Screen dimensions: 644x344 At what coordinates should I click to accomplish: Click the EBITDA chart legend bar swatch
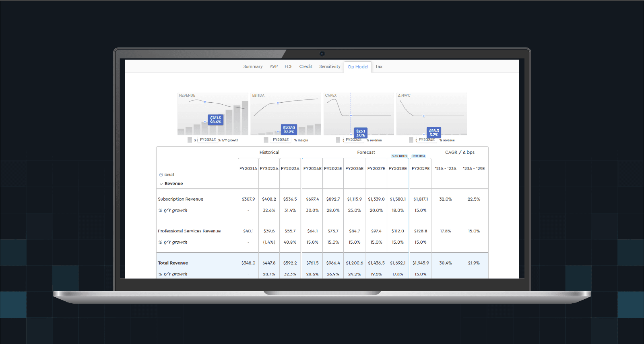266,140
